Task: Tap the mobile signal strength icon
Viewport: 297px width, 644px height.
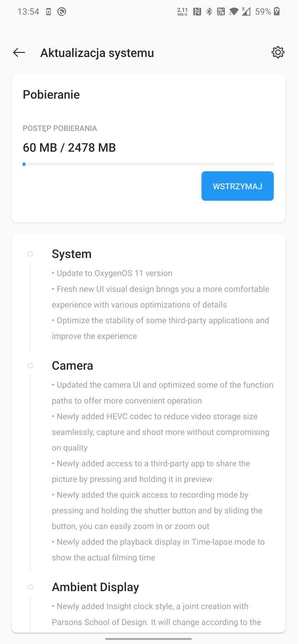Action: point(246,12)
